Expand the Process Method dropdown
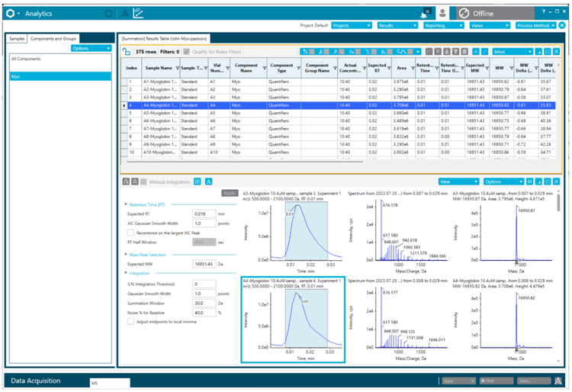 coord(535,25)
